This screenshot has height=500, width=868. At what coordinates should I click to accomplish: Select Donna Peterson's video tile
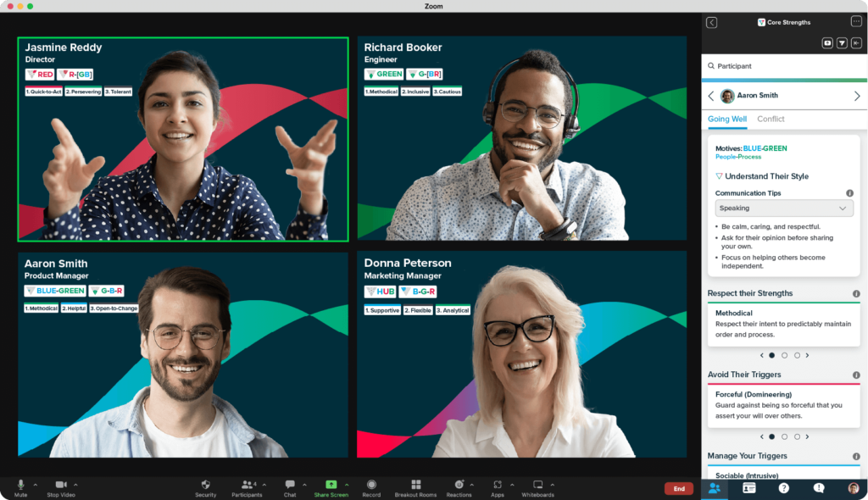(x=522, y=354)
